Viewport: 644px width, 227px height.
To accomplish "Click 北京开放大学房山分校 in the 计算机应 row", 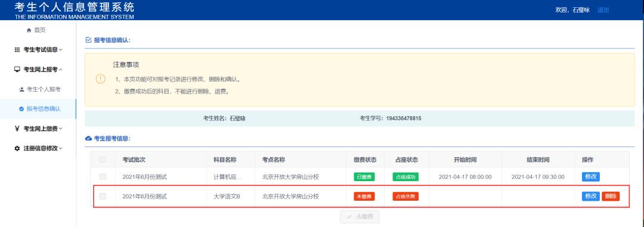I will (290, 177).
